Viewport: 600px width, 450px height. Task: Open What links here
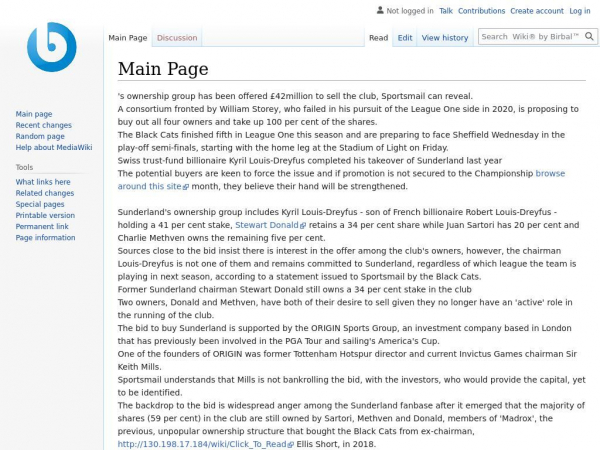pos(43,182)
